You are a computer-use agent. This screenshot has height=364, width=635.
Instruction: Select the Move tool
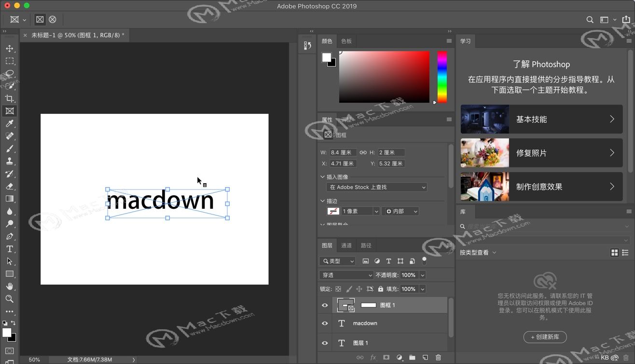click(x=10, y=49)
